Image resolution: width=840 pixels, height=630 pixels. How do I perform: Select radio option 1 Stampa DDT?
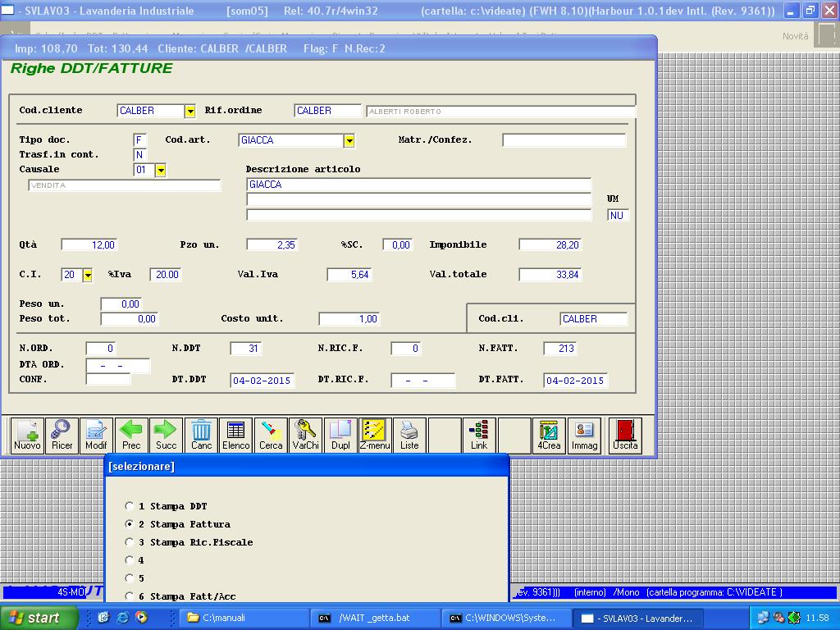tap(129, 505)
